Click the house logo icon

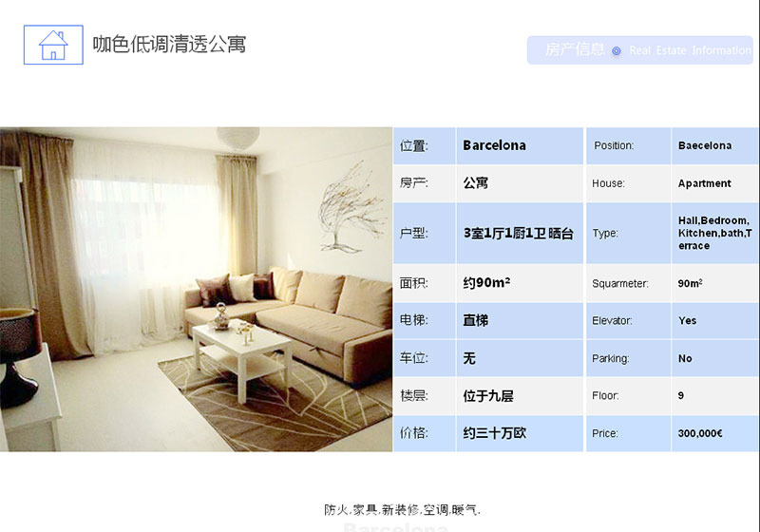point(53,44)
